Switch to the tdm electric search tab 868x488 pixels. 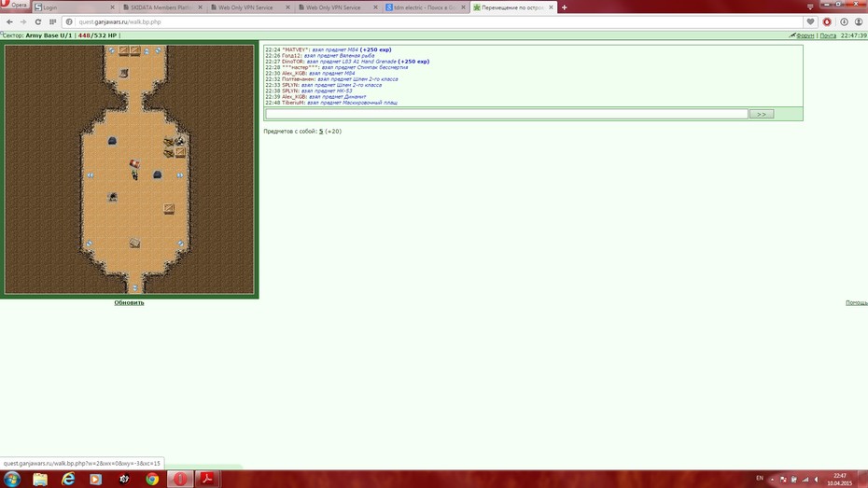[426, 7]
